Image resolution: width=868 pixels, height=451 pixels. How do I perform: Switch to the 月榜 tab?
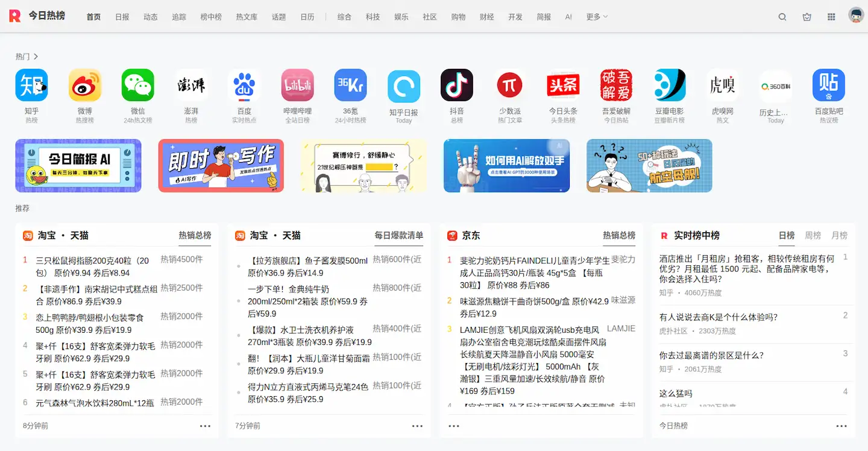point(839,235)
